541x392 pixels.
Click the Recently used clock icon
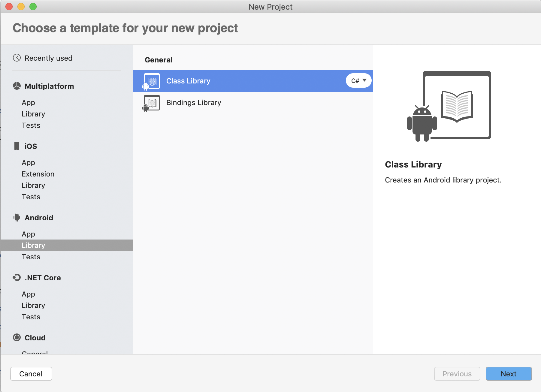pos(17,58)
